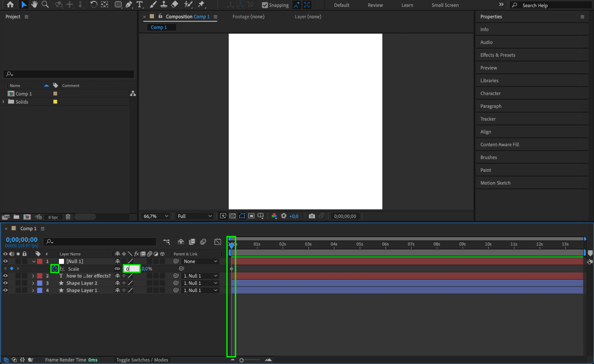Click the Scale value input field
This screenshot has height=364, width=594.
coord(132,269)
